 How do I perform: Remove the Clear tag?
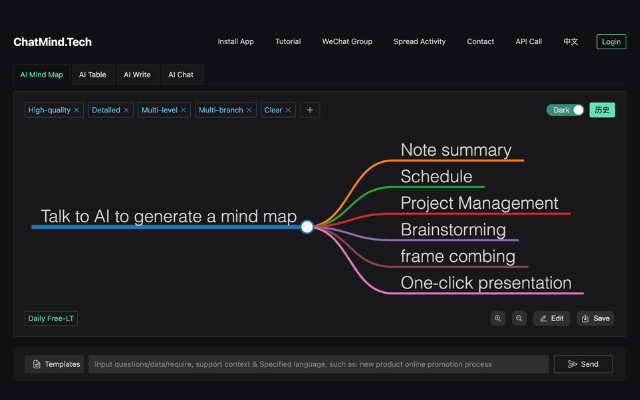click(288, 110)
